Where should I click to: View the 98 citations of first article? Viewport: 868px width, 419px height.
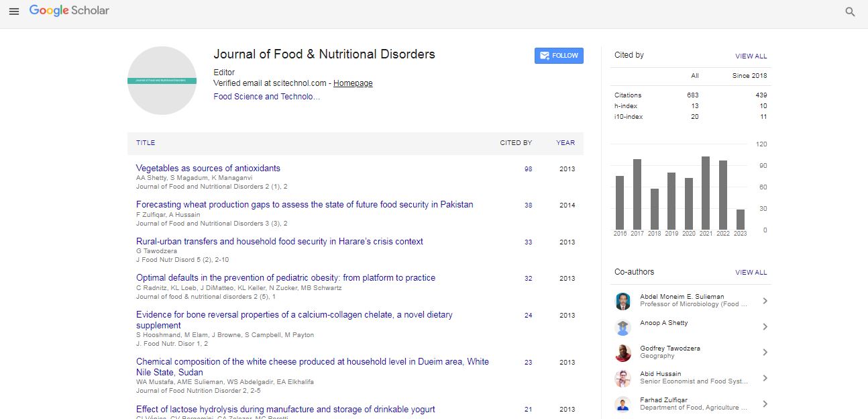[529, 169]
